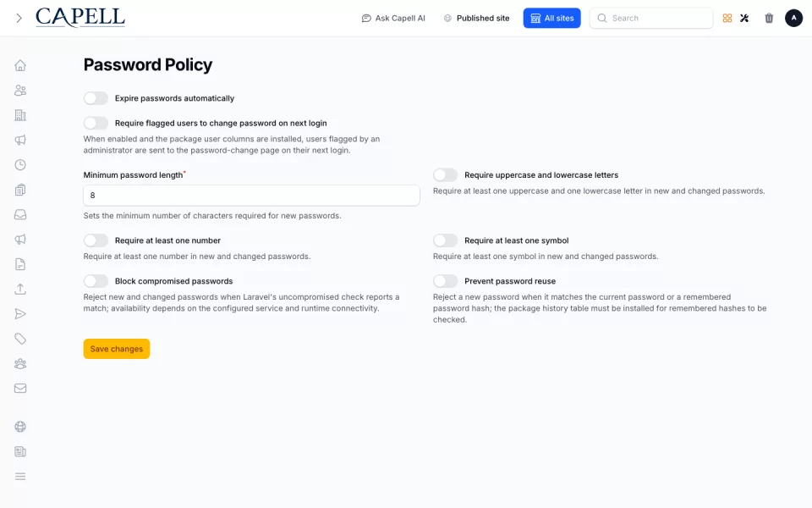Open the document page icon in the sidebar
The height and width of the screenshot is (508, 812).
20,264
